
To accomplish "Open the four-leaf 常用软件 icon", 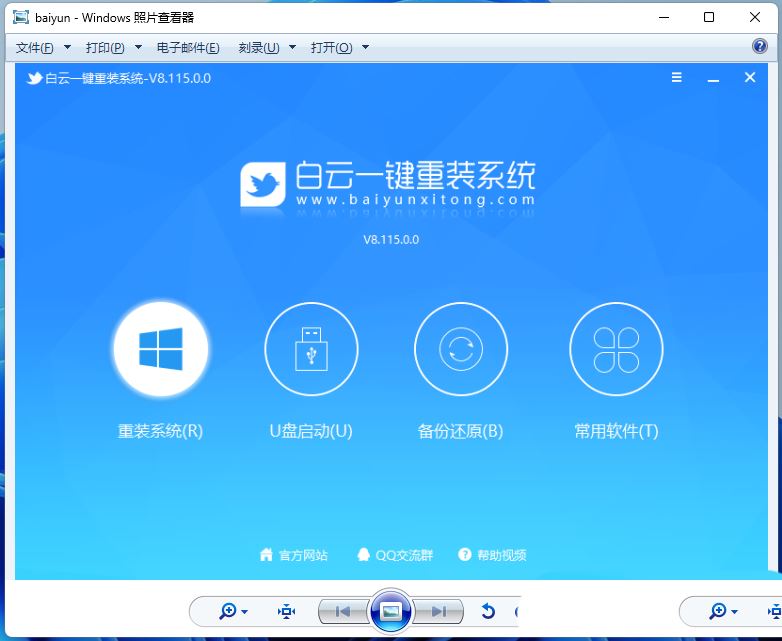I will tap(616, 349).
